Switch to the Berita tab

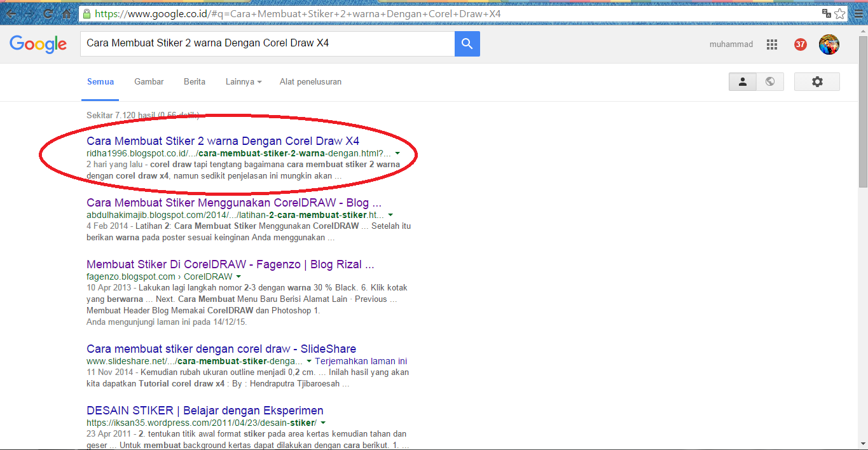coord(195,82)
